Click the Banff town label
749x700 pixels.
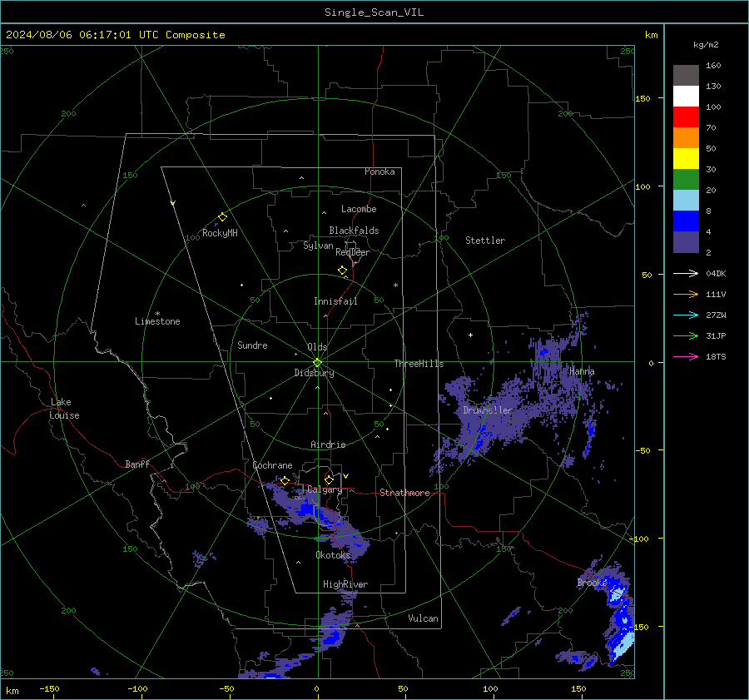pyautogui.click(x=137, y=464)
